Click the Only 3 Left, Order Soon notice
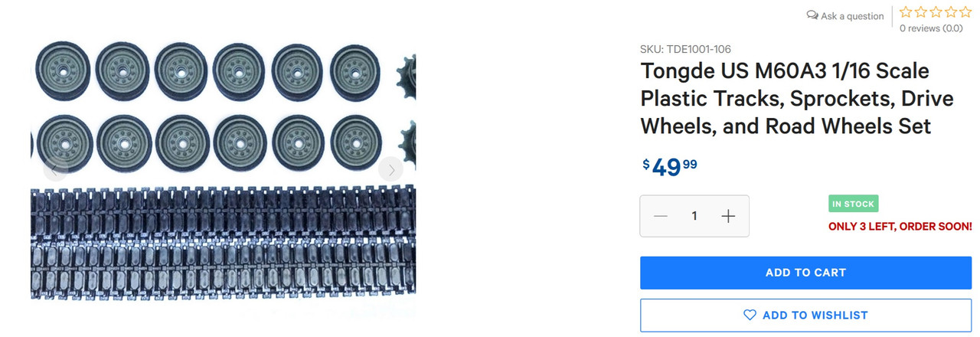This screenshot has height=337, width=980. [900, 227]
